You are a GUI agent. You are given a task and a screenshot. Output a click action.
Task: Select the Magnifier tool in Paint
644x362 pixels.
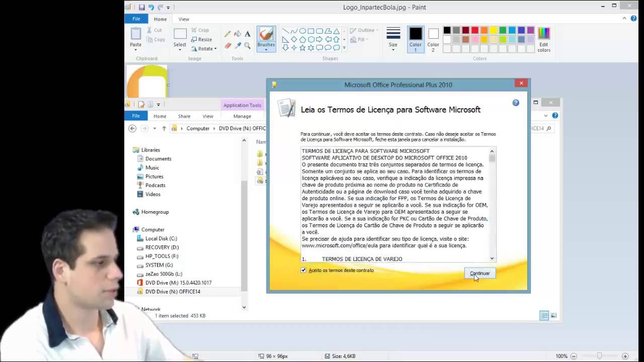point(248,45)
